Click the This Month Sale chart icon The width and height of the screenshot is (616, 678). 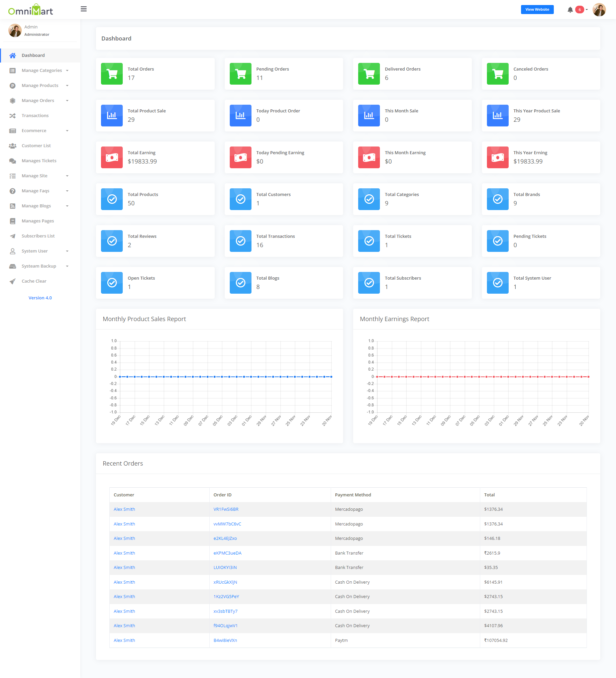369,115
